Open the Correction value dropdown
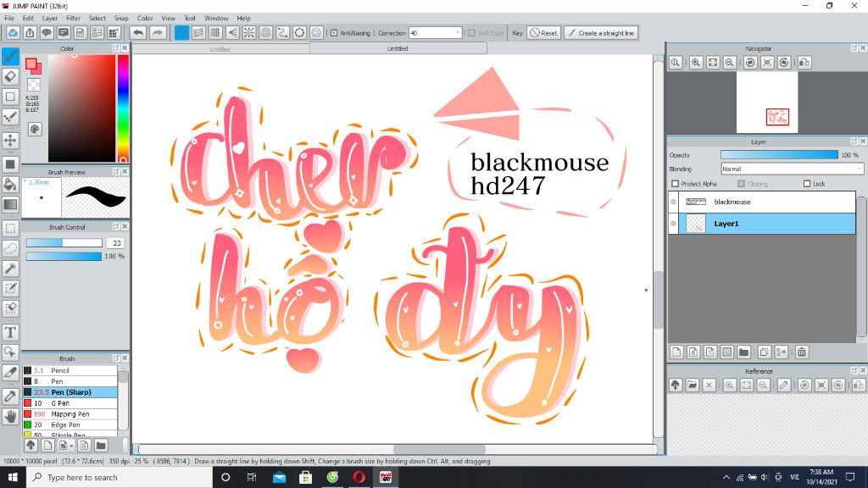Viewport: 868px width, 488px height. tap(457, 33)
